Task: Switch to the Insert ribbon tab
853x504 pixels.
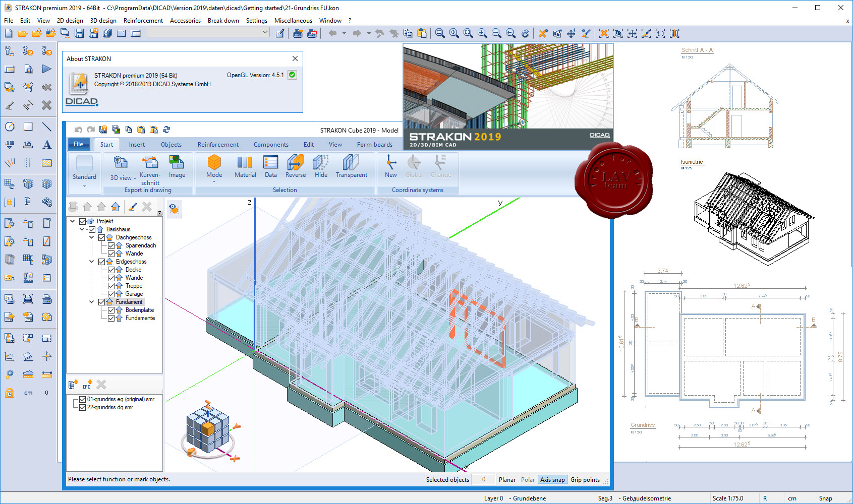Action: [137, 145]
